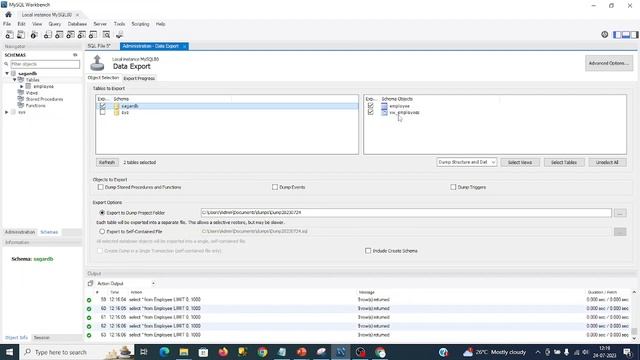The height and width of the screenshot is (360, 640).
Task: Click the Filter objects search field
Action: click(45, 64)
